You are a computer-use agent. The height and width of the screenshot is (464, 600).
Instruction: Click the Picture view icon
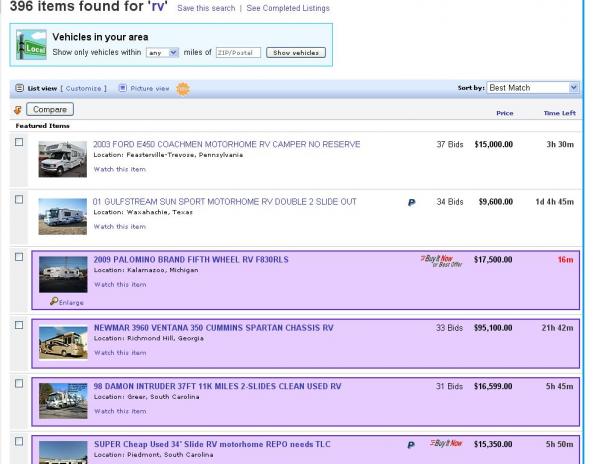pyautogui.click(x=122, y=88)
